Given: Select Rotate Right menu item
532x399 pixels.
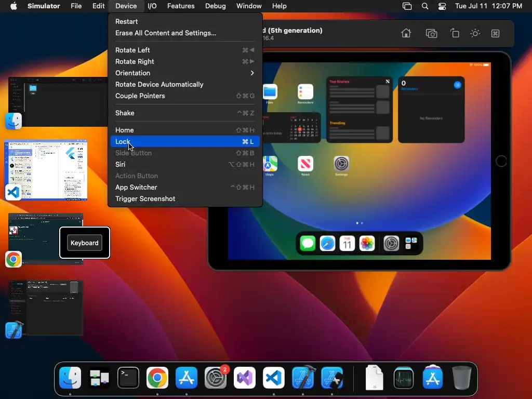Looking at the screenshot, I should tap(185, 61).
